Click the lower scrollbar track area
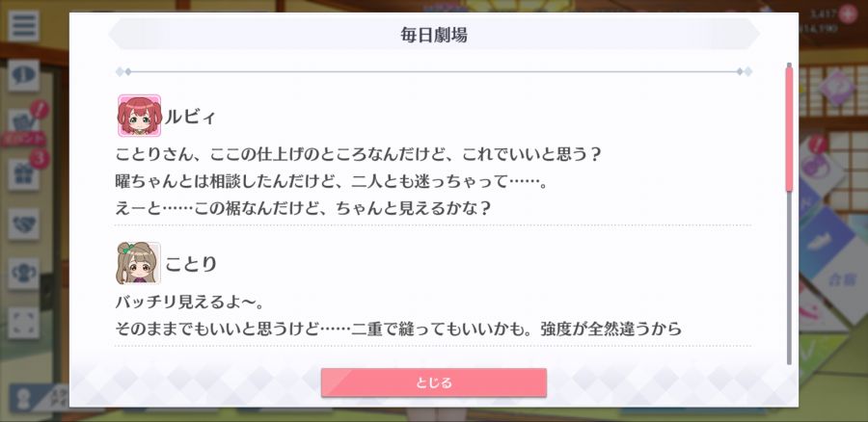This screenshot has width=868, height=422. point(789,277)
